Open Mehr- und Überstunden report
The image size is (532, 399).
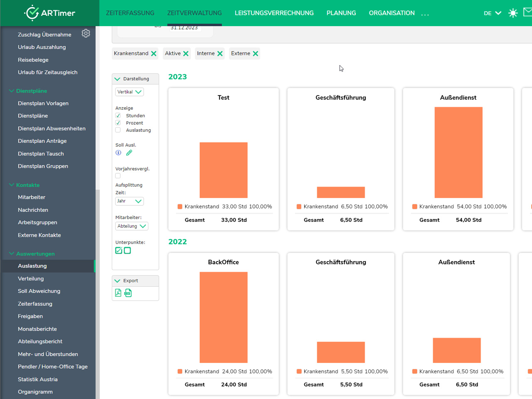click(48, 354)
